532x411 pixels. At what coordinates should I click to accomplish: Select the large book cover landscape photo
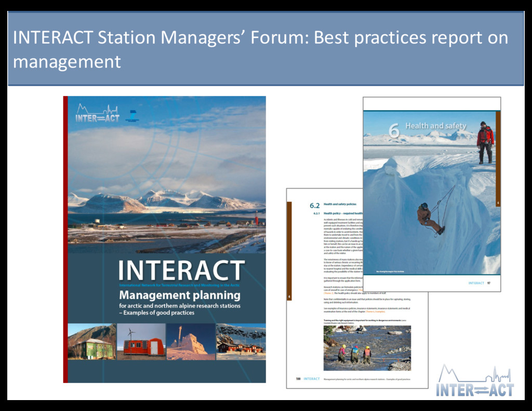167,175
